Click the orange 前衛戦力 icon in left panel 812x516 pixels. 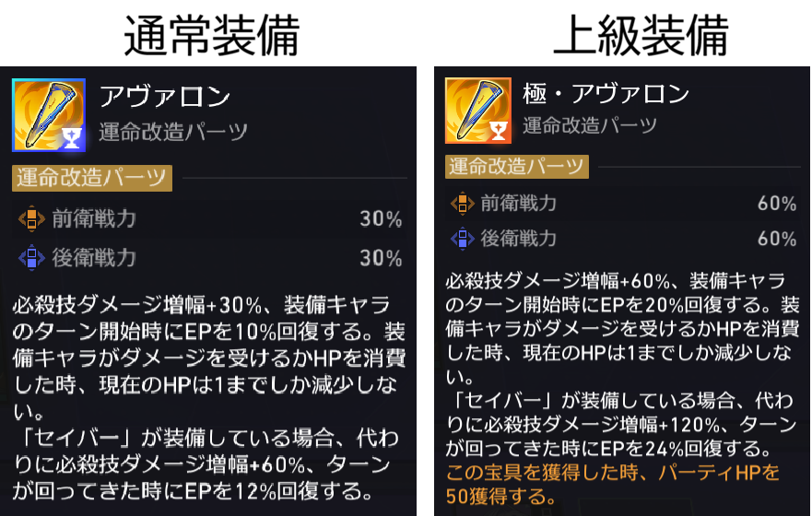tap(31, 218)
